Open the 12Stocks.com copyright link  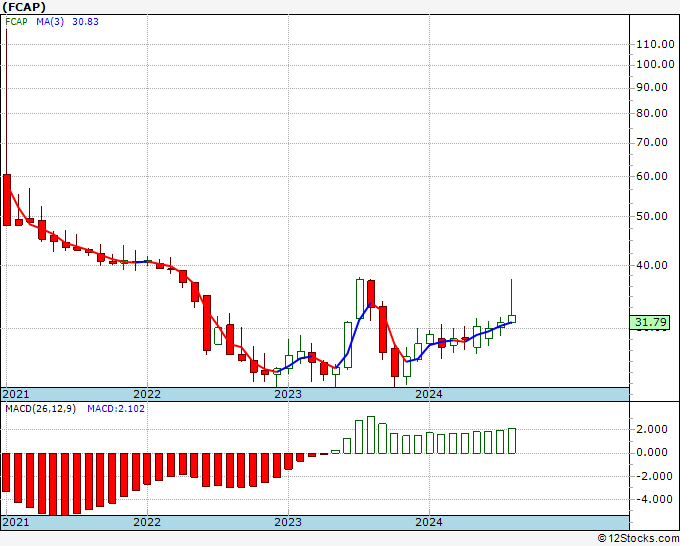[x=638, y=539]
